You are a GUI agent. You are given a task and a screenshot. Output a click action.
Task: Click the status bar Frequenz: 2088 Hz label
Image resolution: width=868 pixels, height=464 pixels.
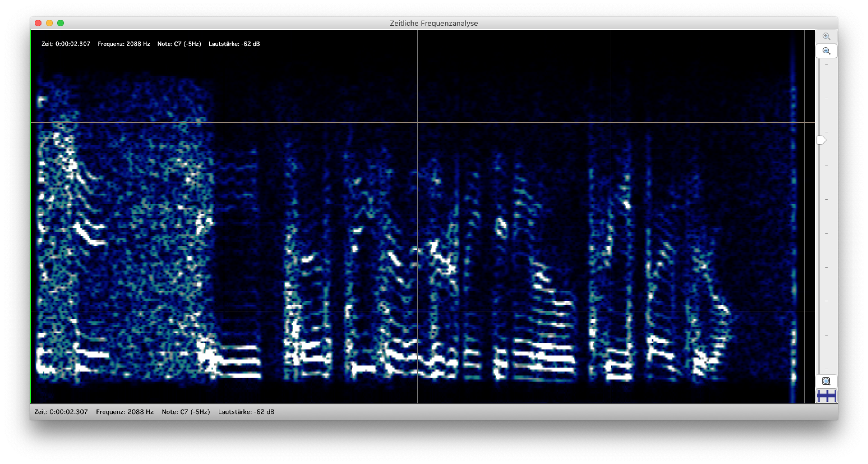tap(125, 412)
